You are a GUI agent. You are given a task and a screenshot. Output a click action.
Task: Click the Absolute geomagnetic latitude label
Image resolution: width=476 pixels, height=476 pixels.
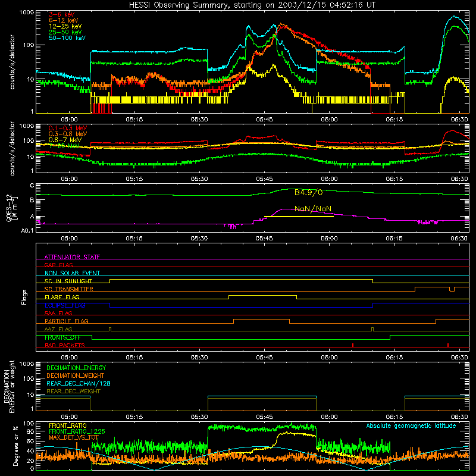(x=411, y=425)
